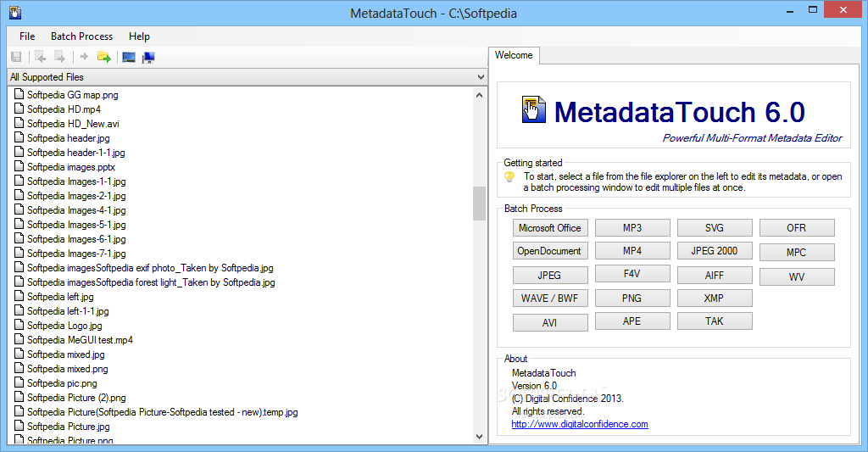Open folder using the yellow folder with green arrow
This screenshot has height=452, width=868.
(x=104, y=57)
